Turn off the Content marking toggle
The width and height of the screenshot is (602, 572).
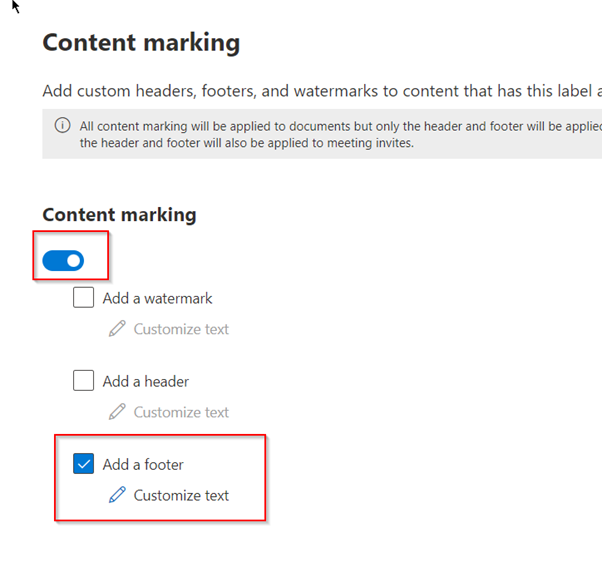pyautogui.click(x=63, y=261)
